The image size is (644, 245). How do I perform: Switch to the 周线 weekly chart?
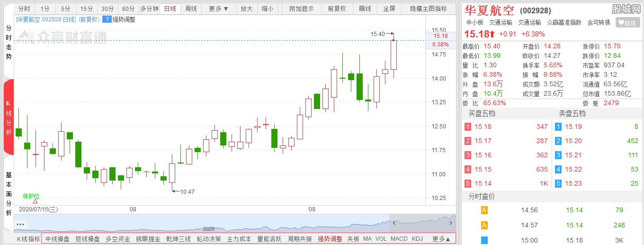[x=191, y=9]
